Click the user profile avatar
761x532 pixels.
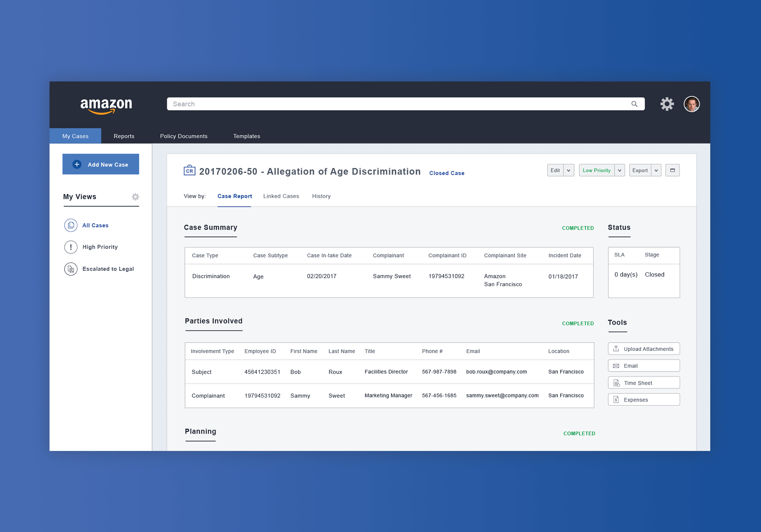[x=691, y=104]
